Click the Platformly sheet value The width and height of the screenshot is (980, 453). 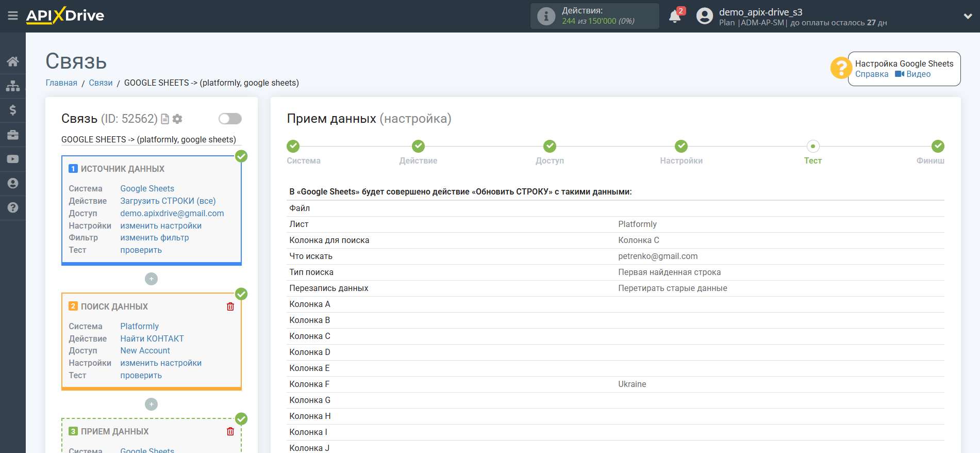click(637, 224)
